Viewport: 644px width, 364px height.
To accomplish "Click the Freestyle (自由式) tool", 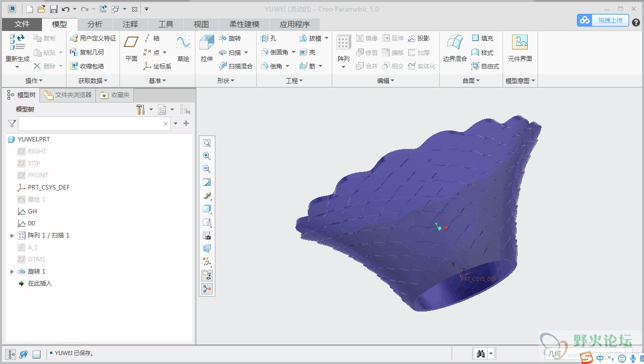I will tap(485, 66).
